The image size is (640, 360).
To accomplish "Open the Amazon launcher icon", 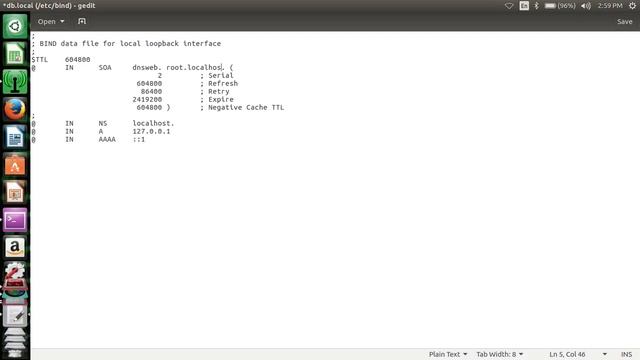I will pyautogui.click(x=15, y=248).
